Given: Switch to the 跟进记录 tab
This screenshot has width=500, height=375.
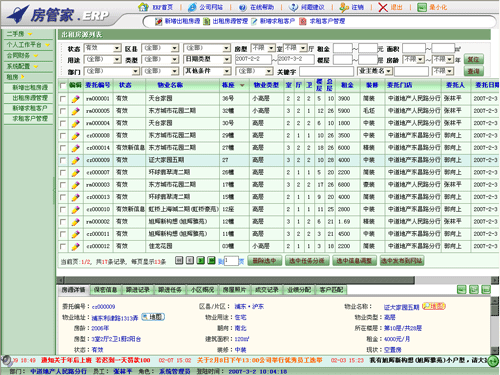Looking at the screenshot, I should pyautogui.click(x=137, y=290).
